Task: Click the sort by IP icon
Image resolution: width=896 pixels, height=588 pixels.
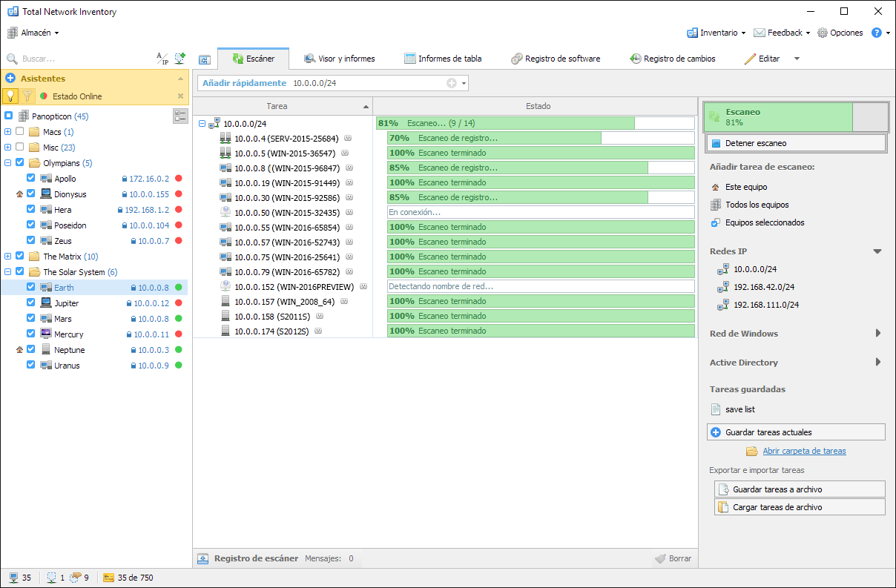Action: [x=162, y=59]
